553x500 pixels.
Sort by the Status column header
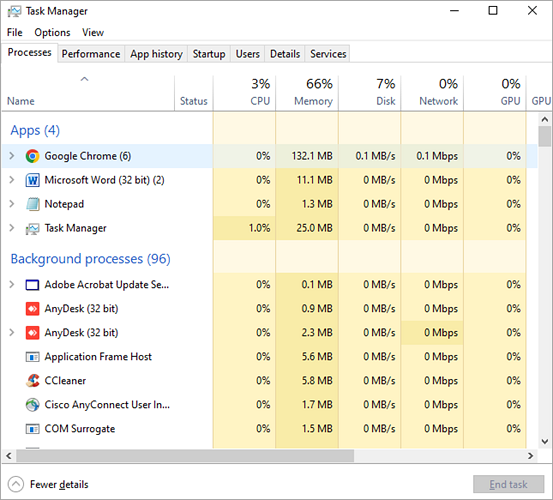(x=194, y=93)
